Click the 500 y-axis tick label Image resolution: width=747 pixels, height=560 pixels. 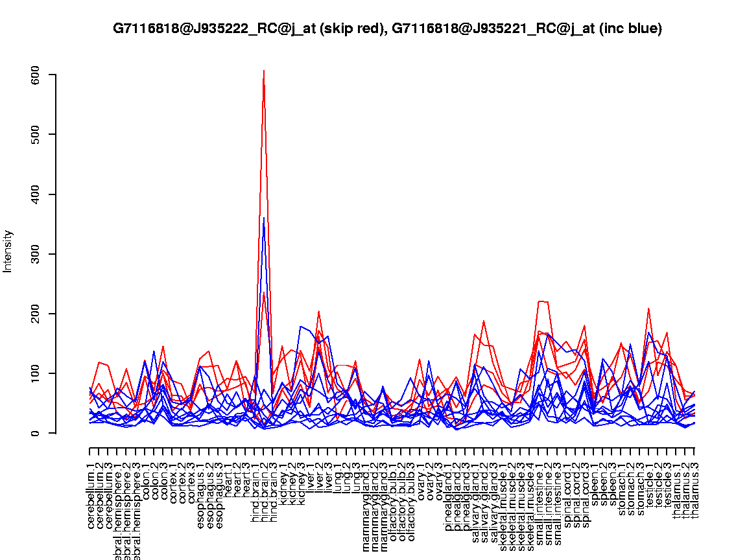[35, 135]
